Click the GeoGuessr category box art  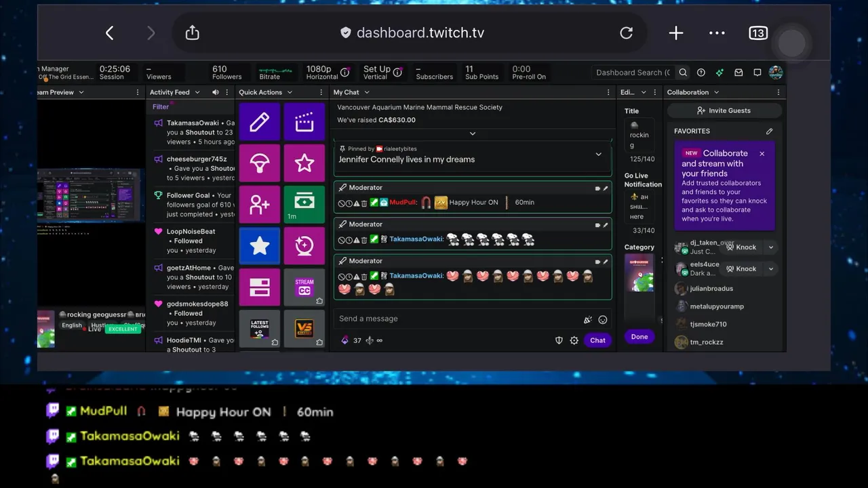tap(639, 273)
